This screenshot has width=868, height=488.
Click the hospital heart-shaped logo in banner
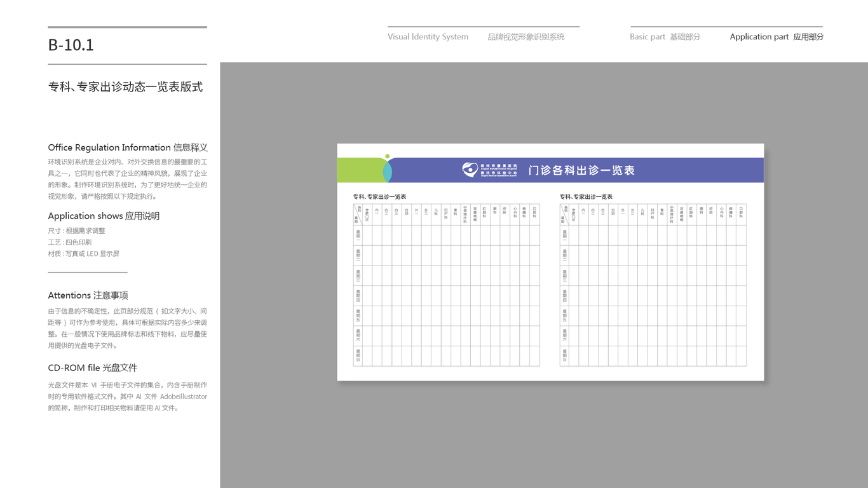tap(470, 170)
